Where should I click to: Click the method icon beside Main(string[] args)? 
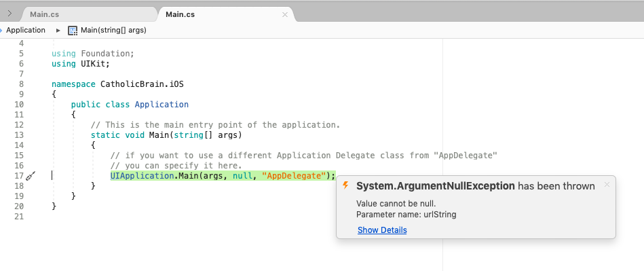[x=73, y=31]
